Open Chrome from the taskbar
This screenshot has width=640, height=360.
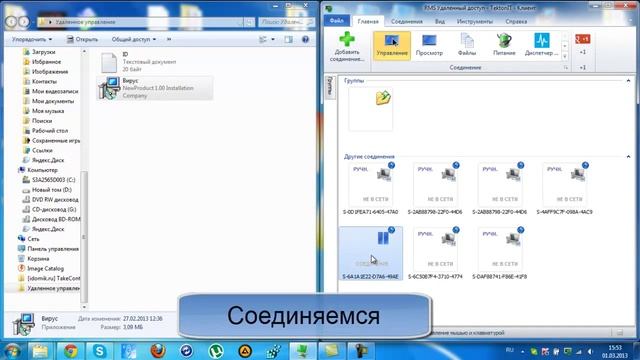click(70, 351)
